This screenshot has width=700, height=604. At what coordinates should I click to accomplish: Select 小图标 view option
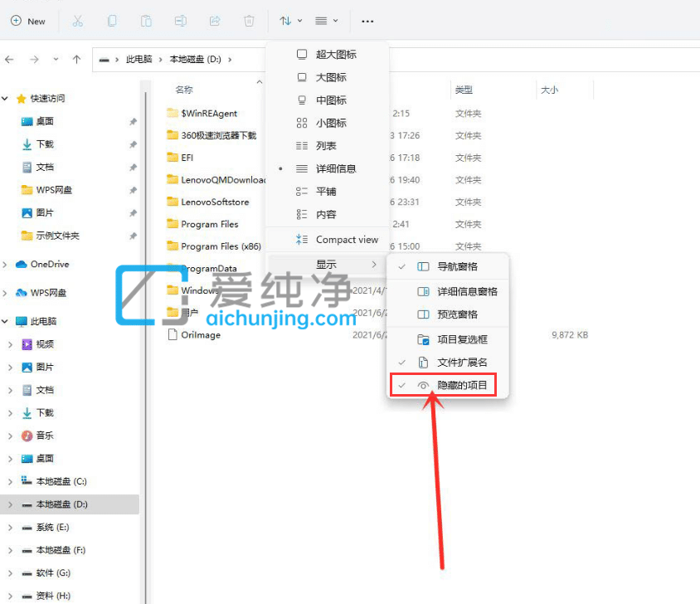click(328, 123)
